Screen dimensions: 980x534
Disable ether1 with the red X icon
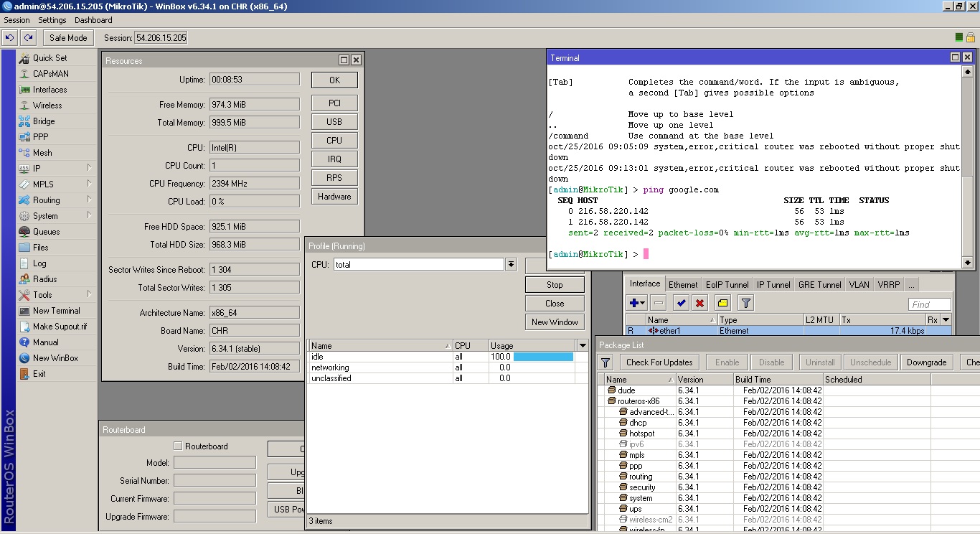[701, 302]
